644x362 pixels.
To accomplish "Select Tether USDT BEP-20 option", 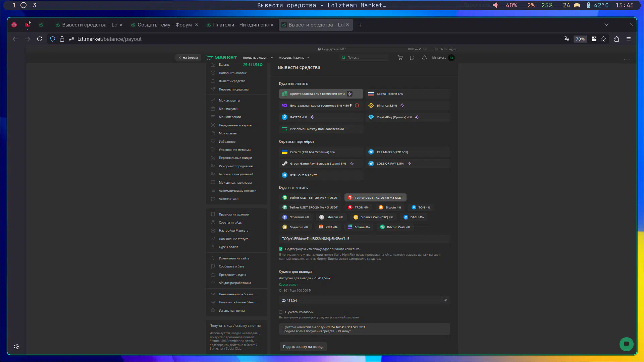I will (x=310, y=198).
